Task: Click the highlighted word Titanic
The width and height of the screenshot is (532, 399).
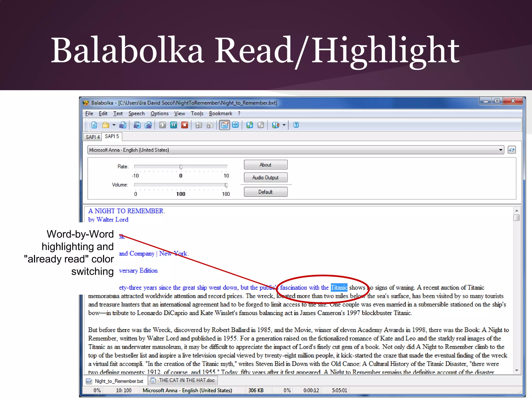Action: pyautogui.click(x=339, y=288)
